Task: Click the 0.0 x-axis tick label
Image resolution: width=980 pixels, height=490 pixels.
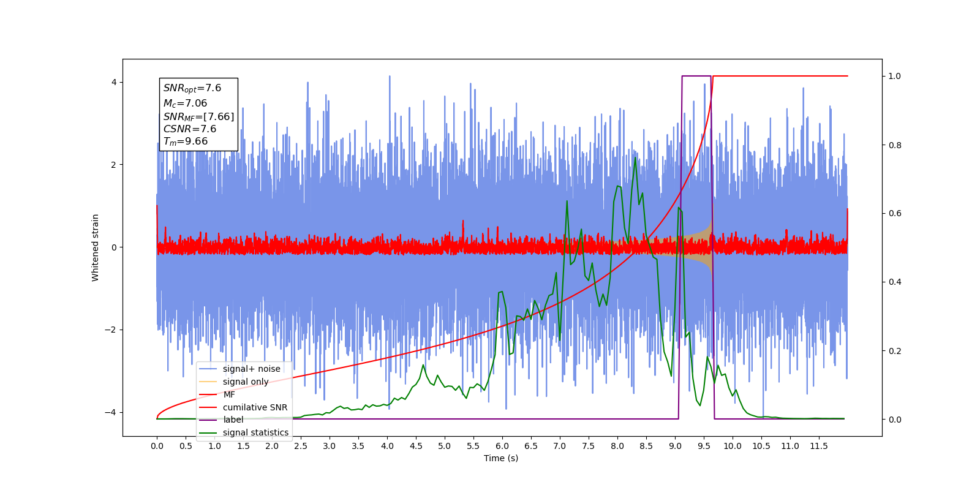Action: pyautogui.click(x=157, y=446)
